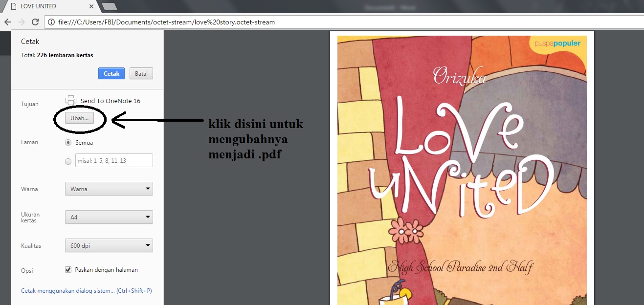Click the 'Opsi' label
644x305 pixels.
click(x=27, y=270)
